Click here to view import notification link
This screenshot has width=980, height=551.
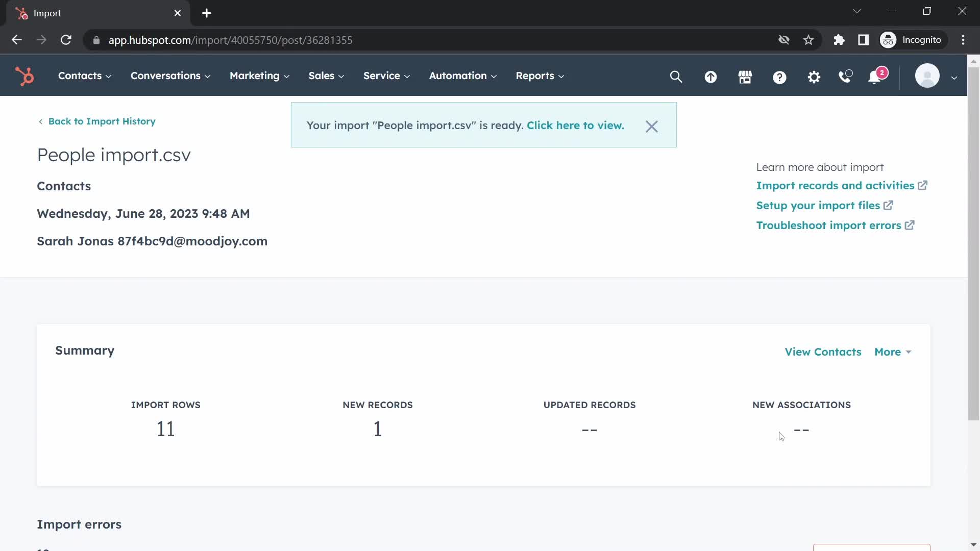pyautogui.click(x=575, y=125)
